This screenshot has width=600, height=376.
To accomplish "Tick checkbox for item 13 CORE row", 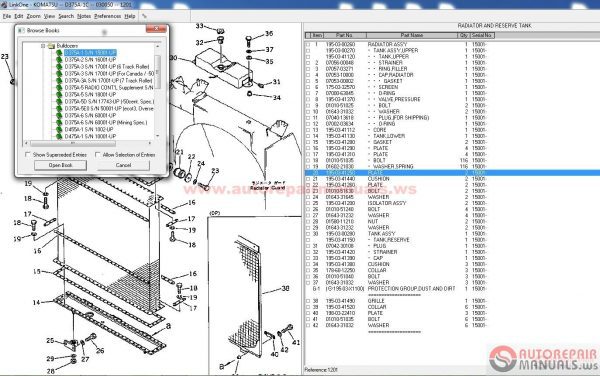I will [x=308, y=130].
